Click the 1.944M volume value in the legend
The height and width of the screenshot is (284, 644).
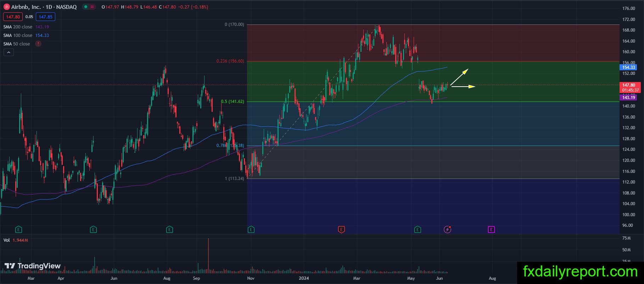pyautogui.click(x=20, y=240)
